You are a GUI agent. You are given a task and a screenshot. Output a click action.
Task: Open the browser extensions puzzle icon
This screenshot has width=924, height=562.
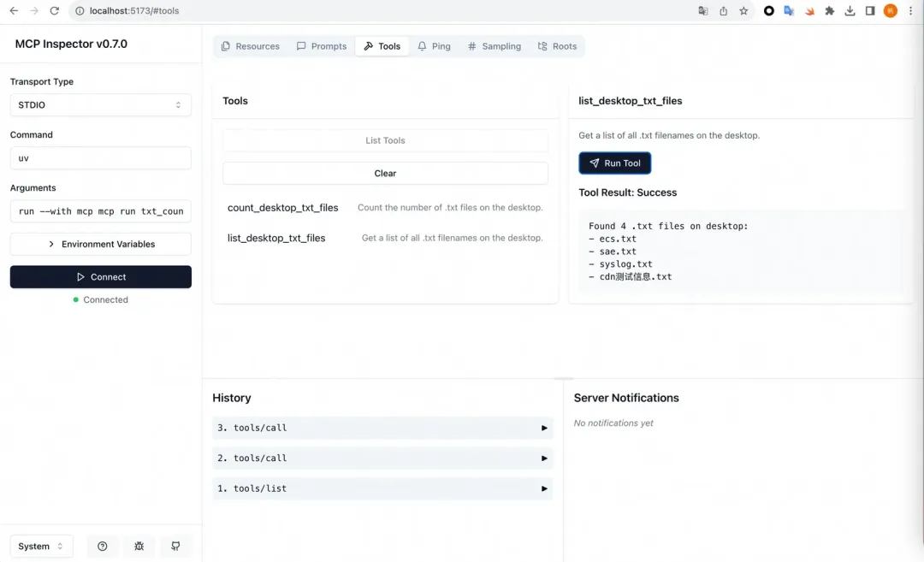pos(829,11)
